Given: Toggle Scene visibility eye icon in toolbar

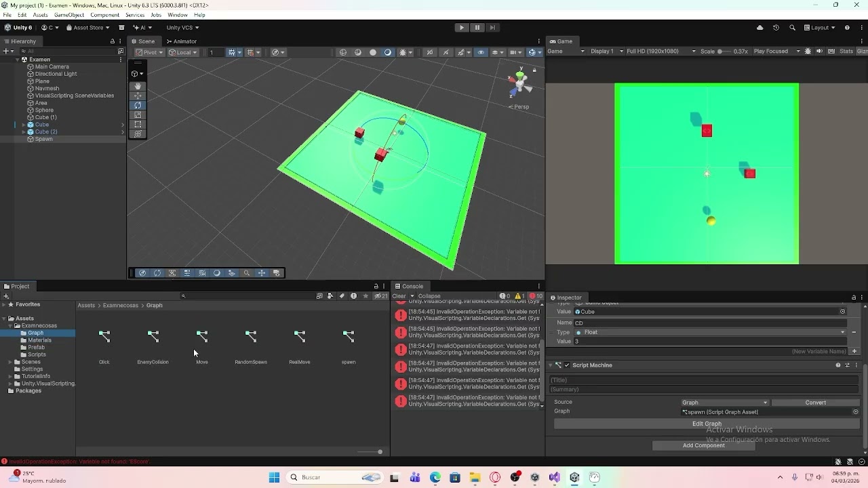Looking at the screenshot, I should [x=481, y=52].
